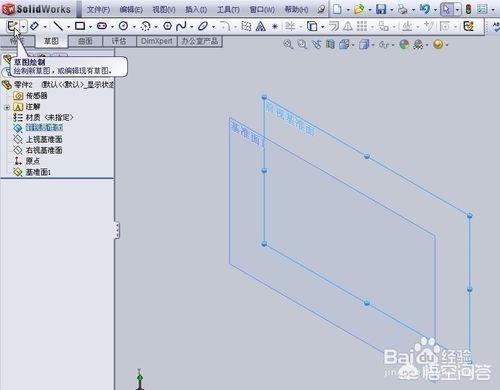Open the Line tool dropdown arrow

(x=68, y=26)
